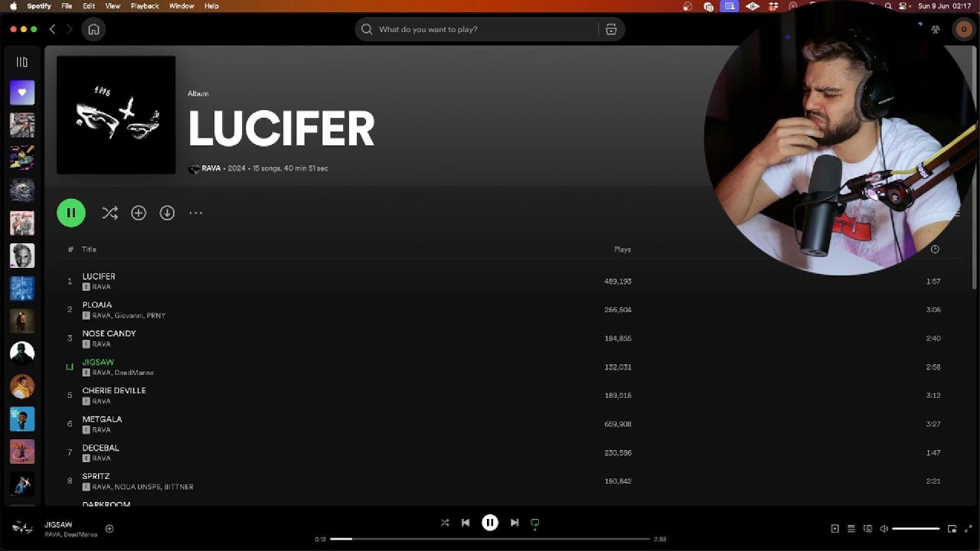Mute the volume speaker icon
This screenshot has height=551, width=980.
884,528
